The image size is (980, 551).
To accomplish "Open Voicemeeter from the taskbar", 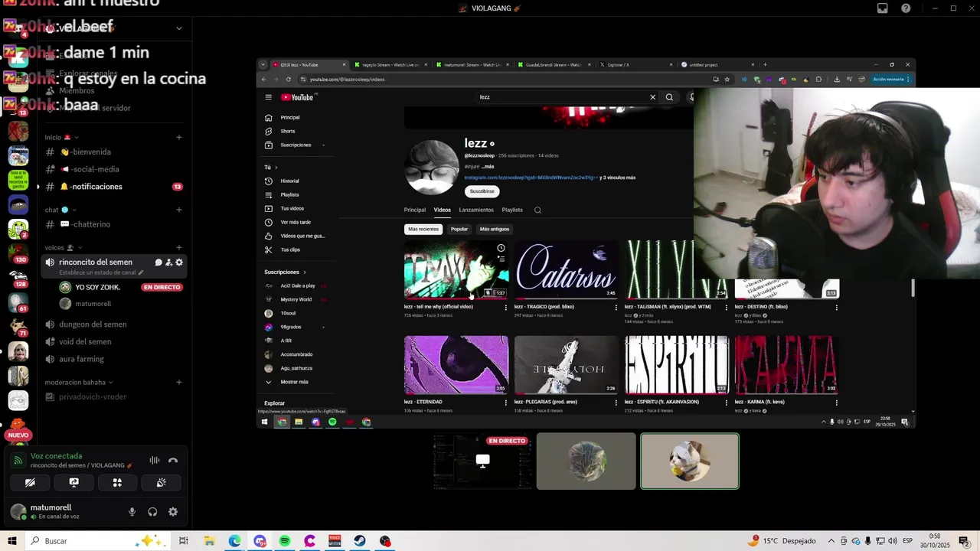I will click(x=335, y=541).
